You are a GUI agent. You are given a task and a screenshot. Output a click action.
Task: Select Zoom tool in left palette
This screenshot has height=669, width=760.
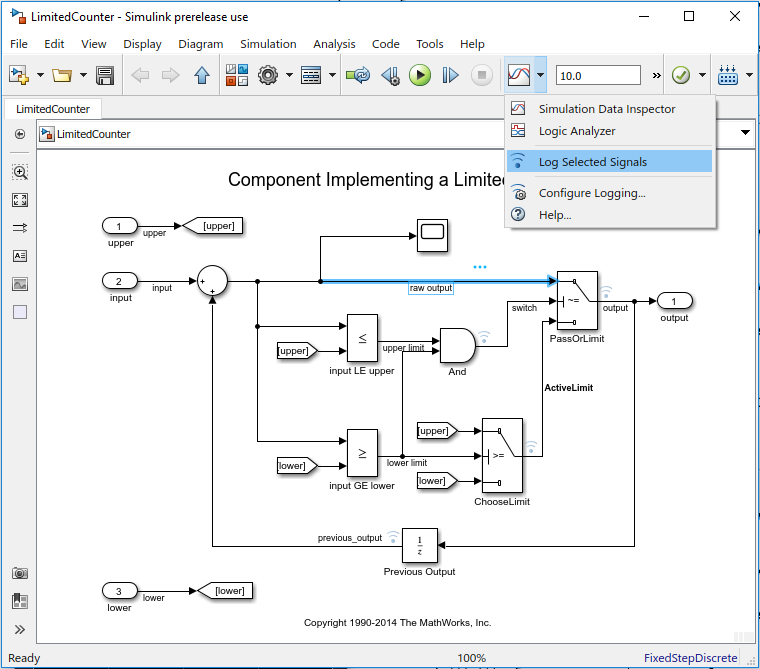coord(20,172)
